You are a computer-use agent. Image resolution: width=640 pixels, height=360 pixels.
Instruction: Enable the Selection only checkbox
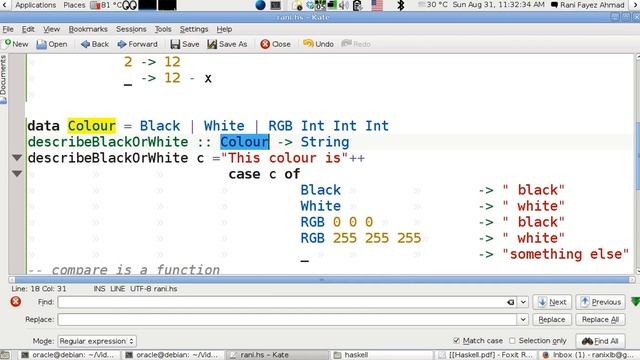click(512, 340)
